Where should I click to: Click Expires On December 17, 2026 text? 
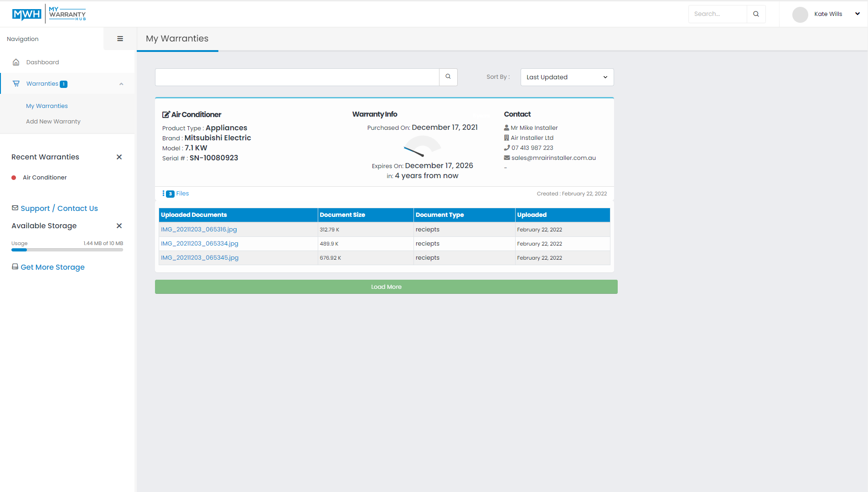(422, 165)
